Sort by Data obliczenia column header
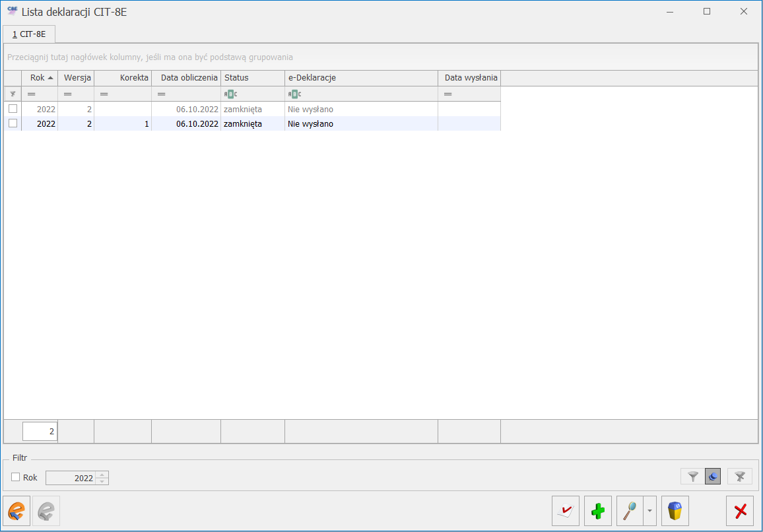 coord(186,78)
